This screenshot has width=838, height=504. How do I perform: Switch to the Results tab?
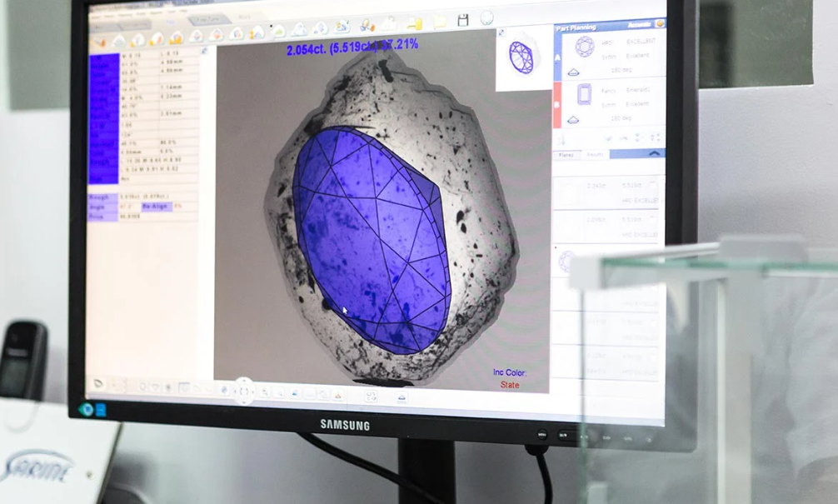[x=595, y=154]
